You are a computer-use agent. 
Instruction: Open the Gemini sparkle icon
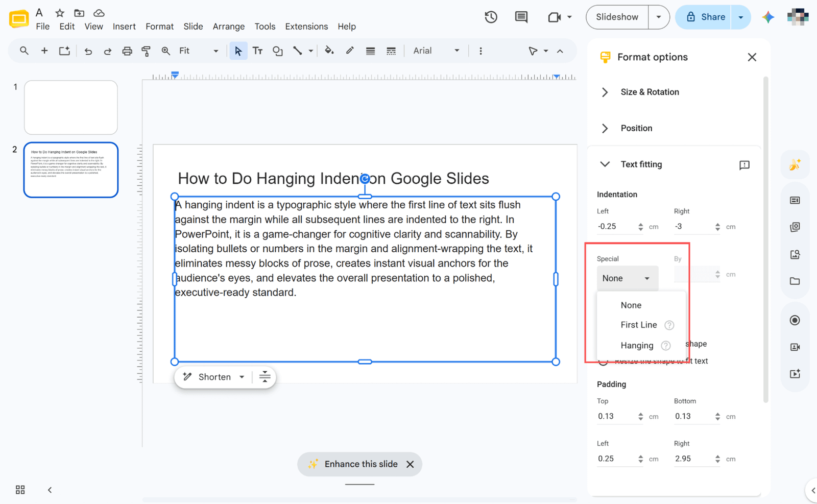[x=768, y=17]
